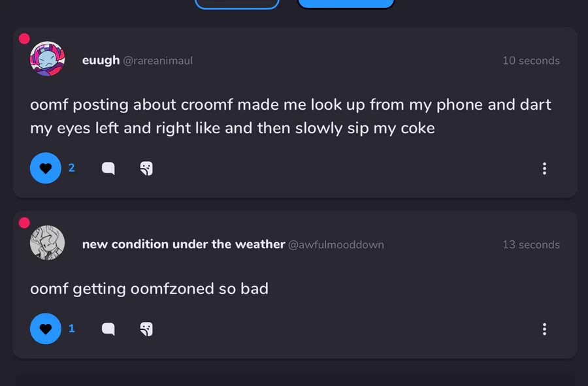This screenshot has height=386, width=588.
Task: Unlike the 'oomf getting oomfzoned' post
Action: pos(46,329)
